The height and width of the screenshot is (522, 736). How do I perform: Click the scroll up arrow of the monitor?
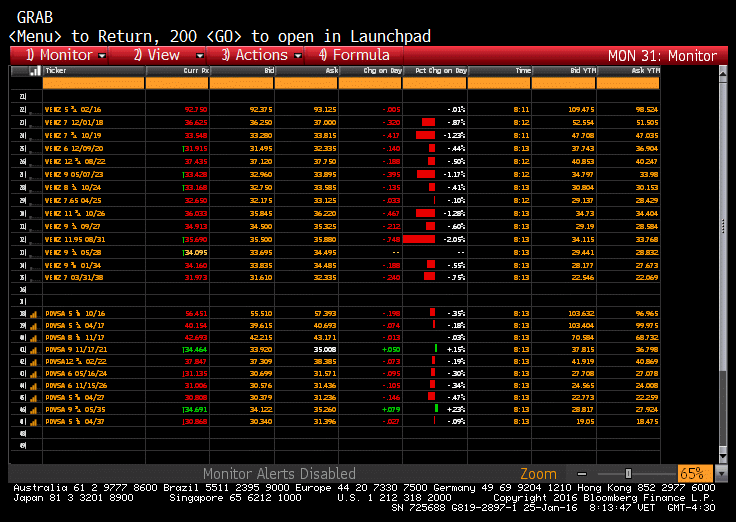723,73
